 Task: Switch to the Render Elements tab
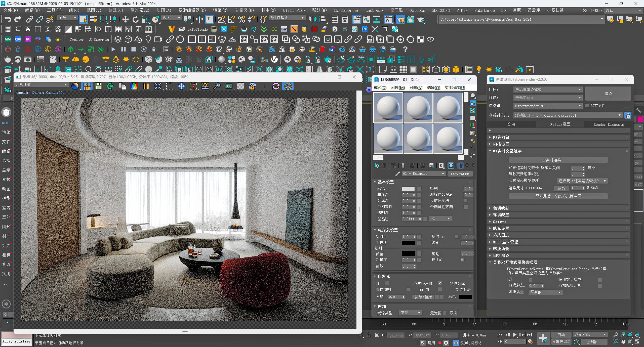click(608, 124)
